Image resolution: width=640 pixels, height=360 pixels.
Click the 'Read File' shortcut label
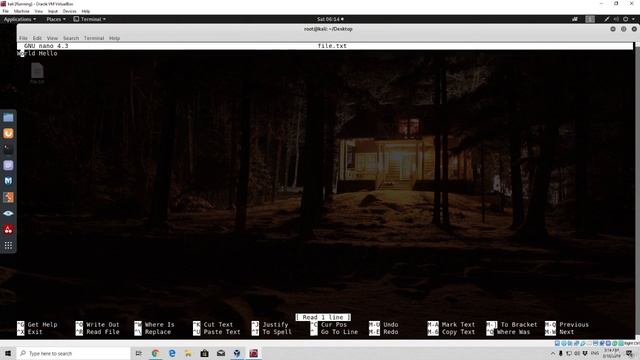[103, 332]
